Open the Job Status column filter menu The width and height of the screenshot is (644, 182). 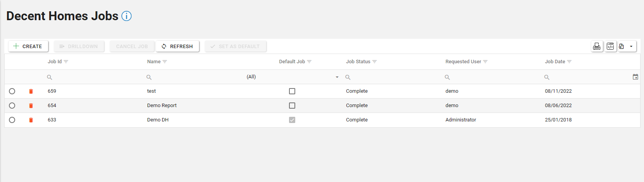374,62
